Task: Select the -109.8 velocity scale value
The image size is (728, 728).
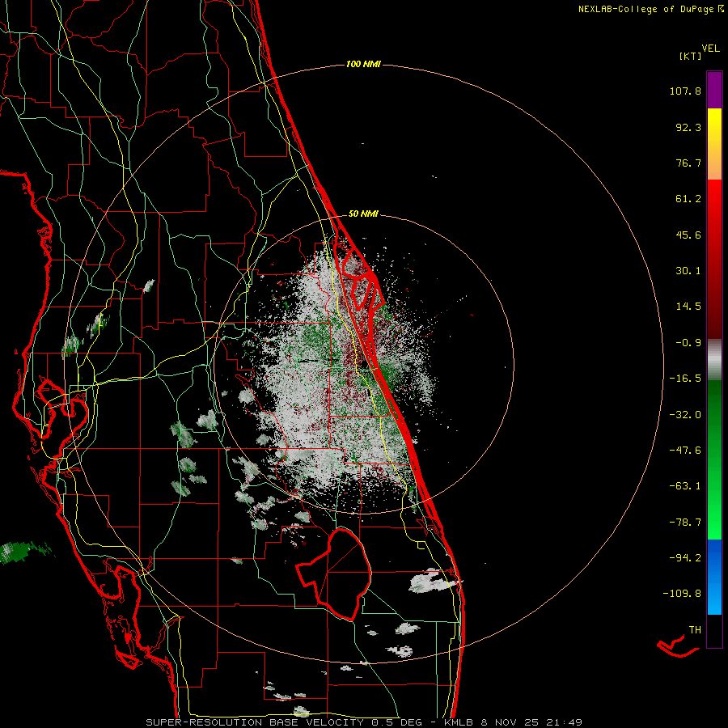Action: 682,594
